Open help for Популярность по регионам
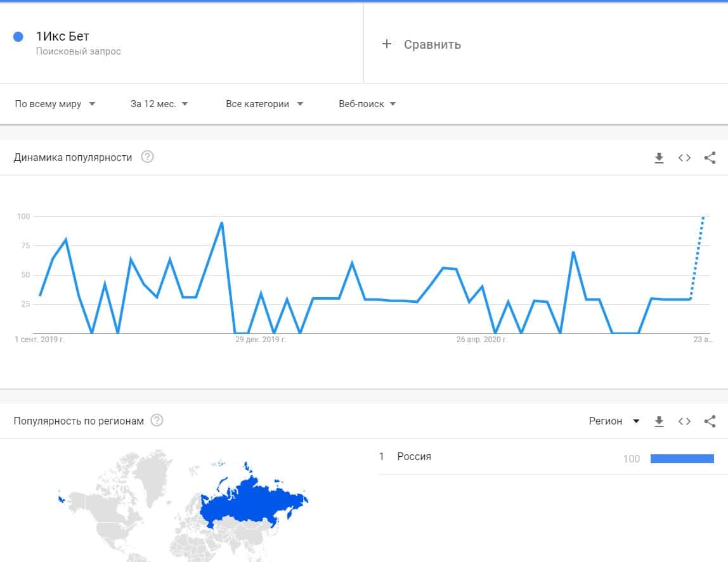The image size is (728, 562). 157,421
